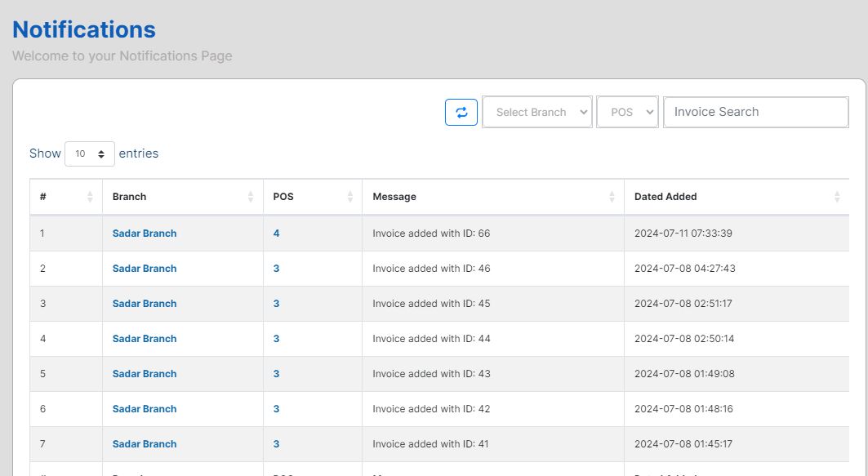Click Sadar Branch link in row 7
Viewport: 868px width, 476px height.
145,444
